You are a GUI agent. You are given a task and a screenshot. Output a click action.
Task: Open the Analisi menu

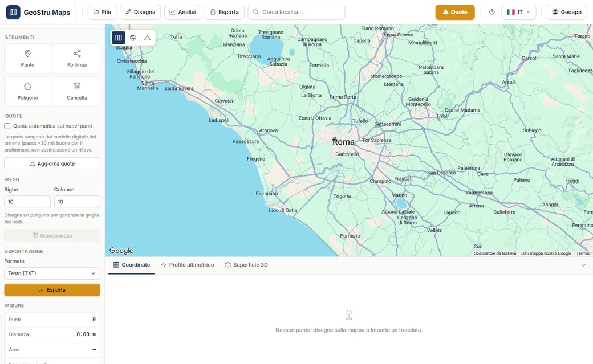(182, 12)
